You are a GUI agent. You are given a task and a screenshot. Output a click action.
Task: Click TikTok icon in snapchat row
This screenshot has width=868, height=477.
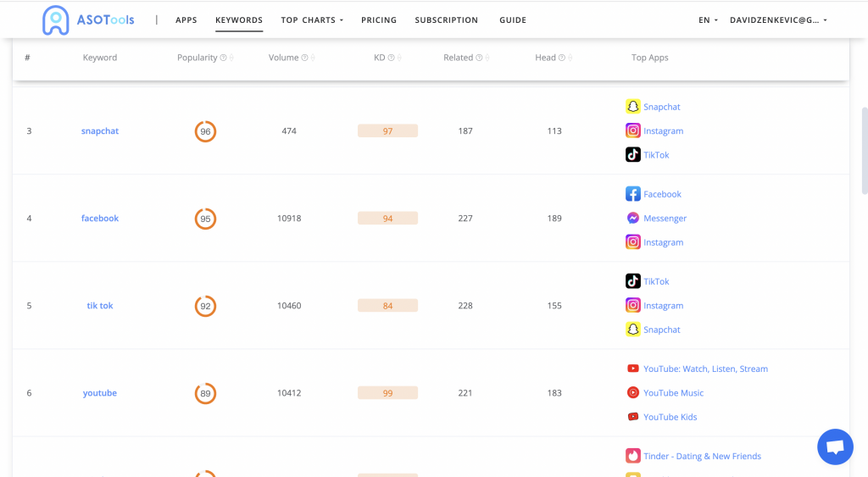click(632, 154)
